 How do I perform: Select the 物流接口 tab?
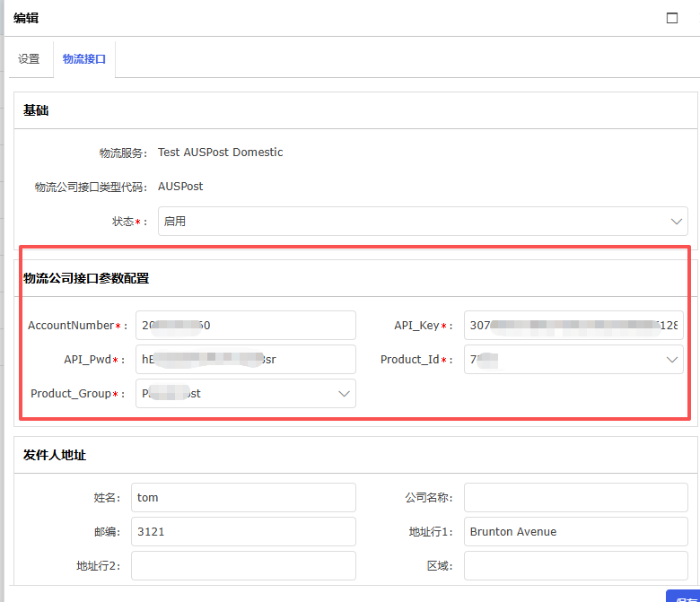[x=84, y=59]
